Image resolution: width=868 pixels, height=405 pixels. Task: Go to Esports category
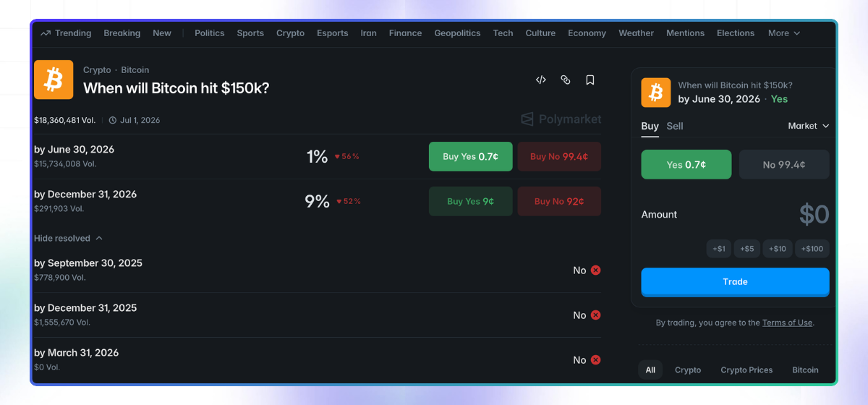point(333,33)
